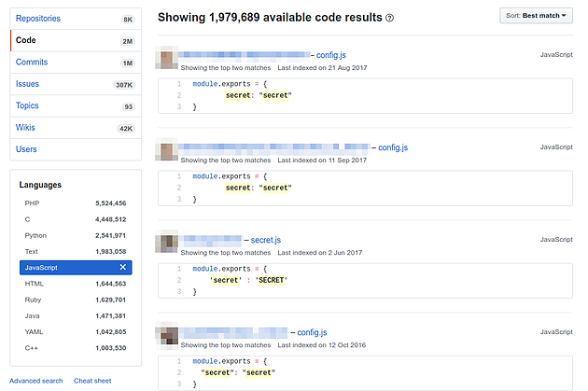Open blurred repository of 11 Sep 2017 result
The width and height of the screenshot is (588, 391).
(274, 147)
